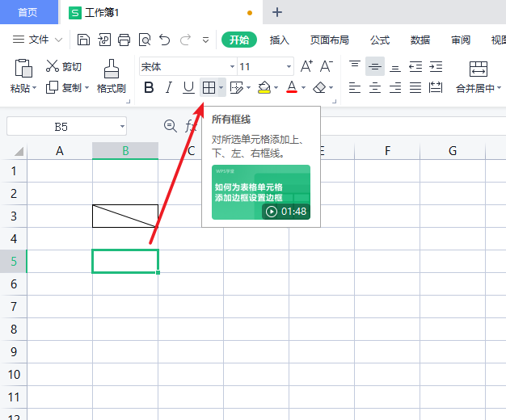Play the border tutorial video thumbnail

click(x=260, y=192)
